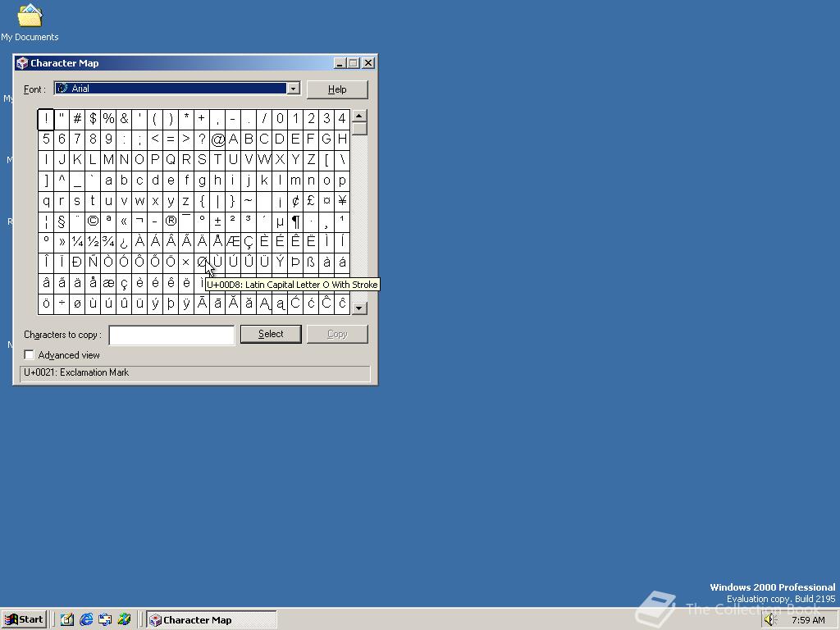The width and height of the screenshot is (840, 630).
Task: Select the yen ¥ symbol cell
Action: click(342, 202)
